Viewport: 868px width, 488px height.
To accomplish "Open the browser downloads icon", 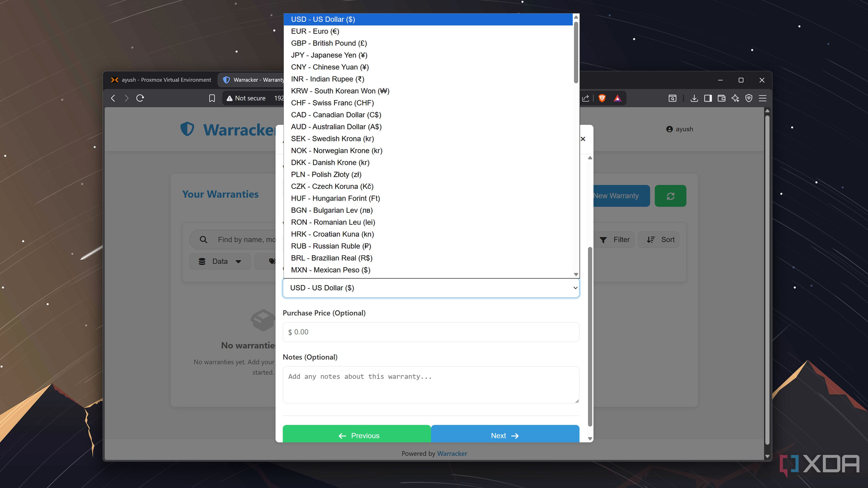I will click(x=694, y=98).
